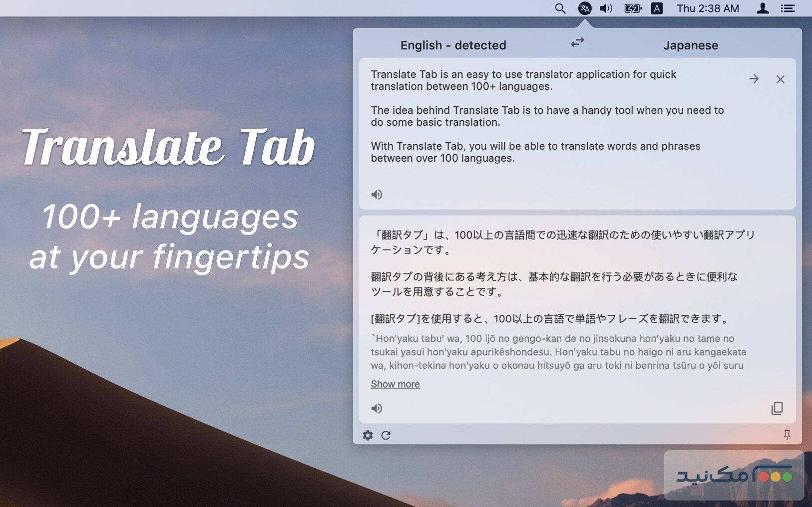The width and height of the screenshot is (812, 507).
Task: Open Notification Center from the menu bar
Action: 788,8
